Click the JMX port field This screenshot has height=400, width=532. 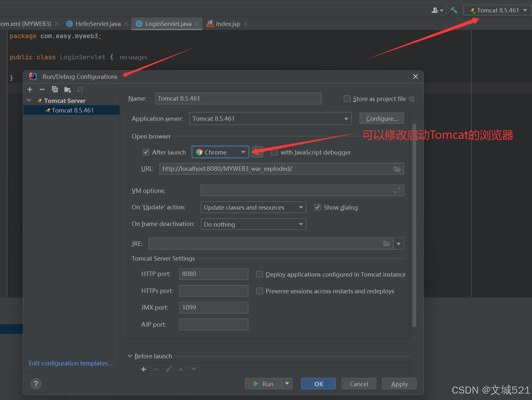213,308
